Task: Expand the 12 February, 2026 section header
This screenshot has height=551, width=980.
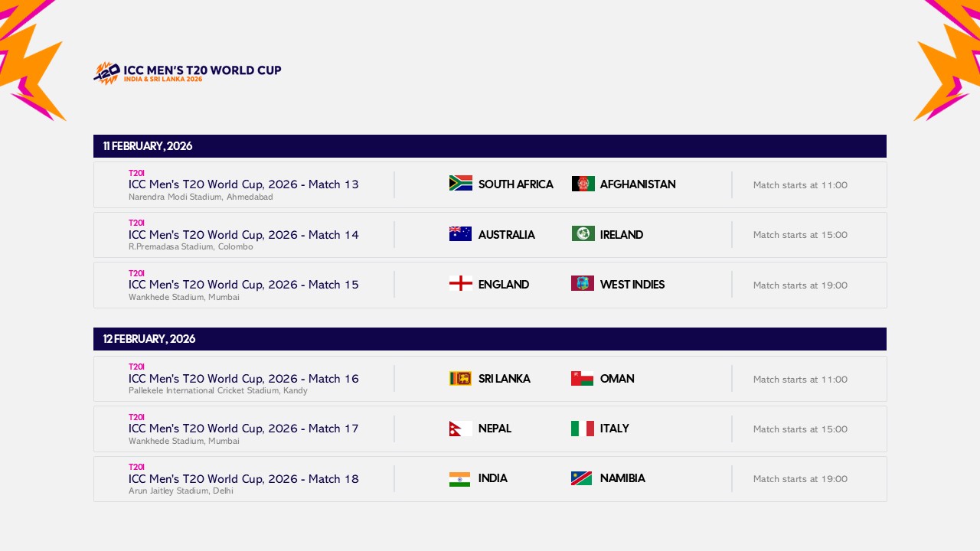Action: 490,339
